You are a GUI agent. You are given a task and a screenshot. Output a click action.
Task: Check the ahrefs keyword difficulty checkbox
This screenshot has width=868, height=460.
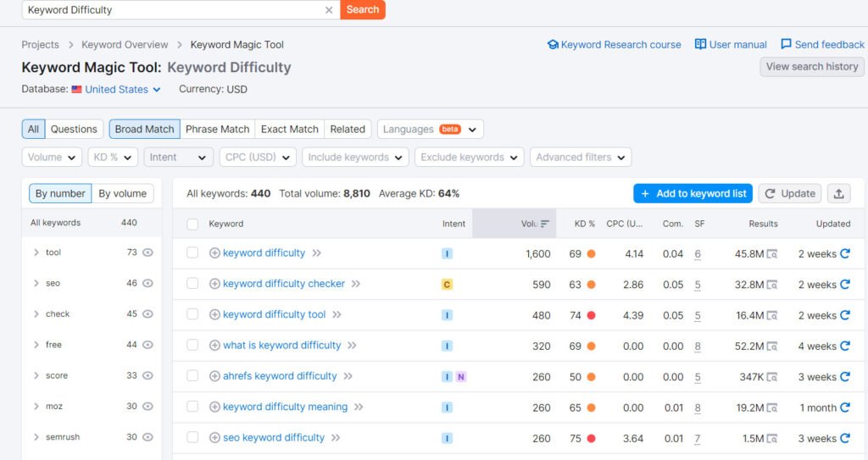[x=192, y=376]
